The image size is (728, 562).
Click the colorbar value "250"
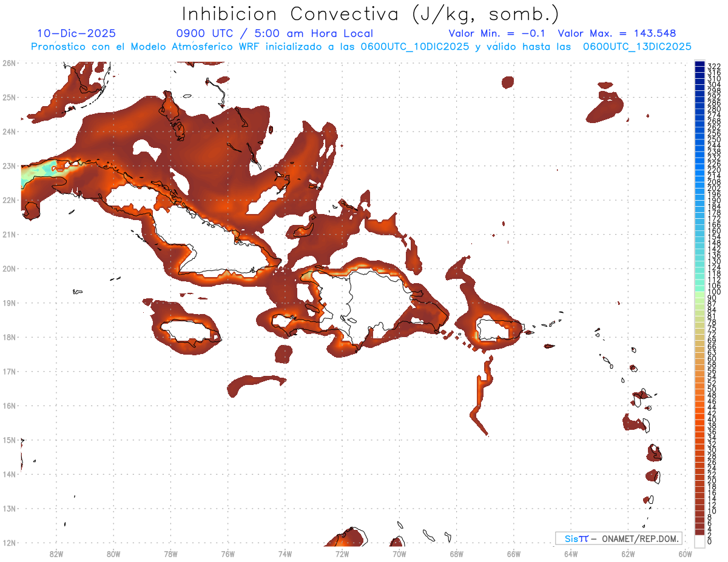(714, 139)
